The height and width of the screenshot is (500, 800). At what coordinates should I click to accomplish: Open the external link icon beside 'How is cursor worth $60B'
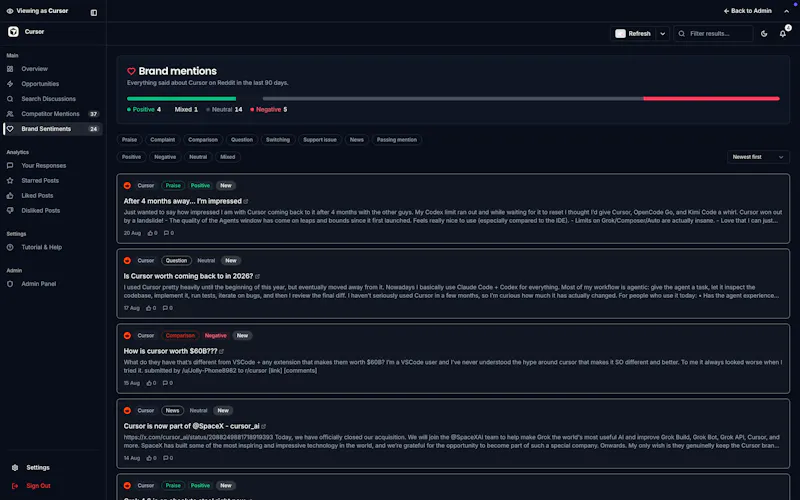coord(221,352)
